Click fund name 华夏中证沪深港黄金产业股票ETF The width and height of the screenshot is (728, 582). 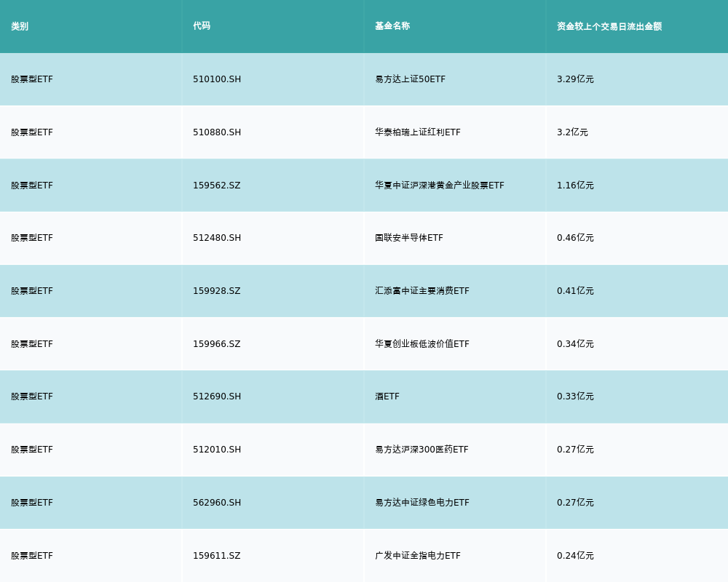point(440,186)
